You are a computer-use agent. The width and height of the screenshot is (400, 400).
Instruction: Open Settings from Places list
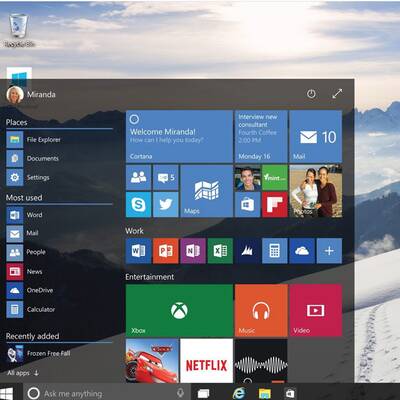pos(28,177)
